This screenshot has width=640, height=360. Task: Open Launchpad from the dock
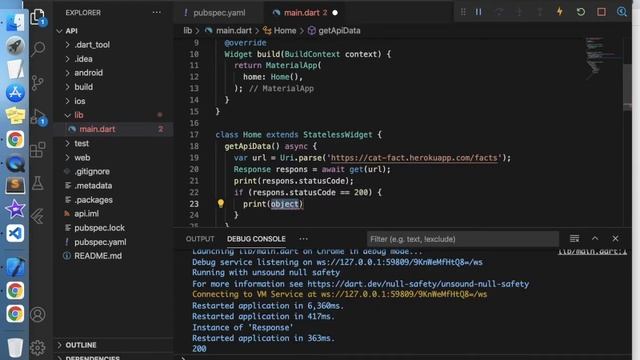(15, 46)
